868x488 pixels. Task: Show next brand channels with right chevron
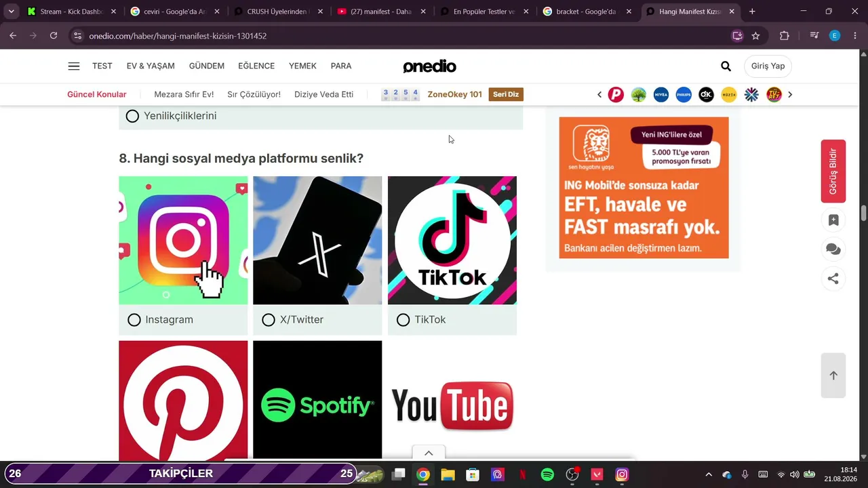[x=790, y=95]
